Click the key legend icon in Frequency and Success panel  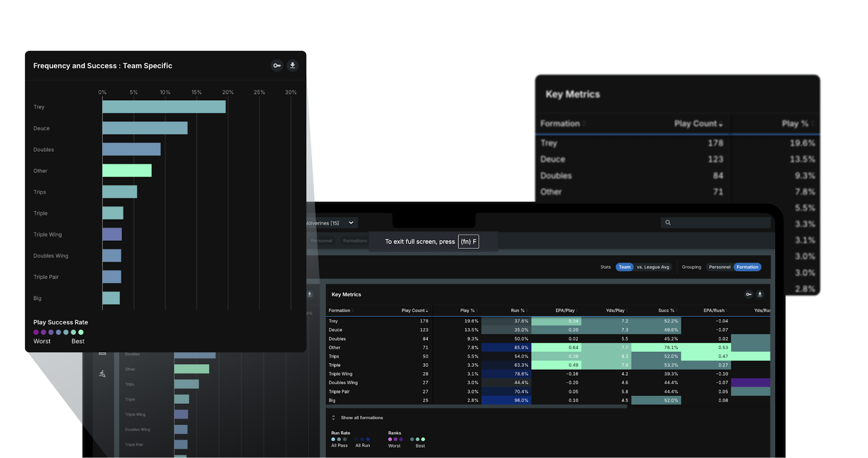pos(277,66)
